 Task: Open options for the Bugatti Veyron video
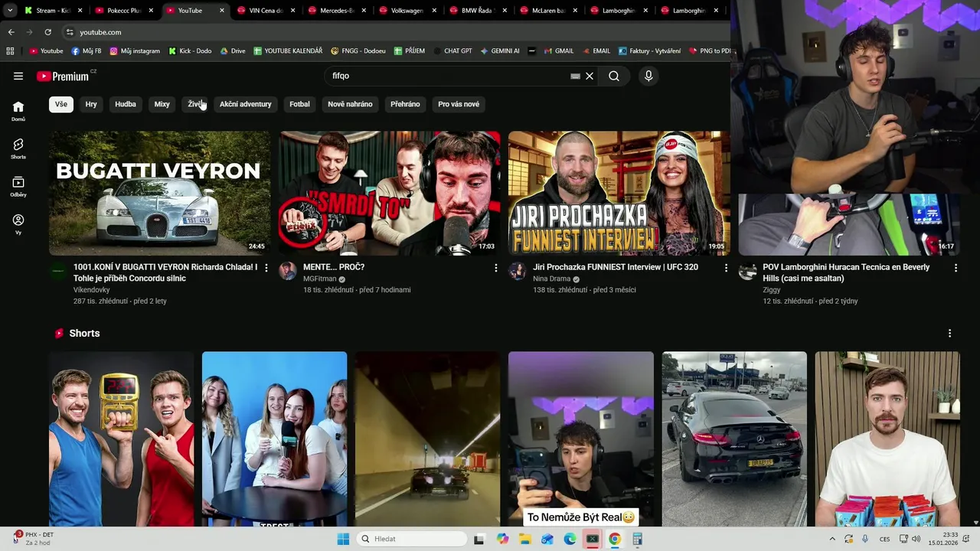click(x=266, y=268)
